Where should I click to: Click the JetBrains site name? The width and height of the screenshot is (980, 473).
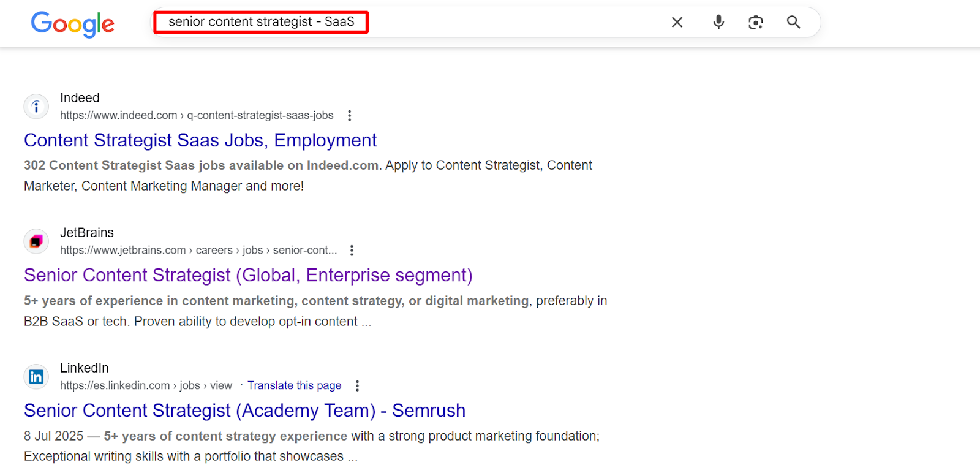[x=87, y=233]
